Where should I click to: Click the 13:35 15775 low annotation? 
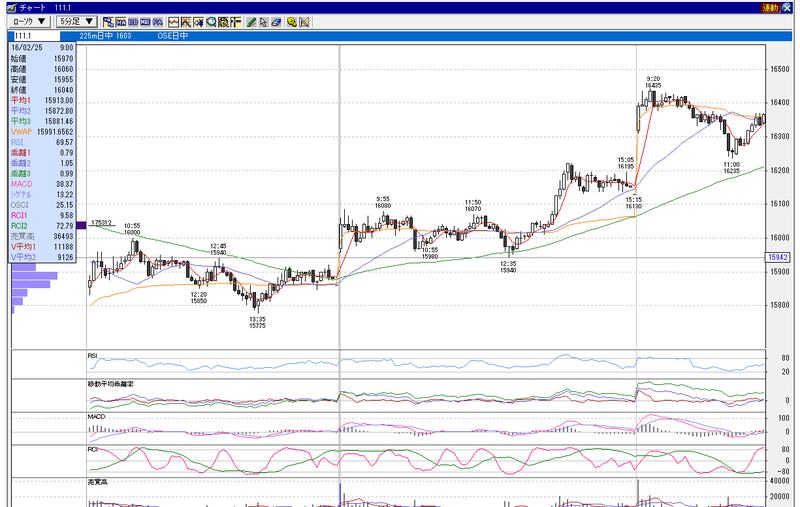(257, 322)
